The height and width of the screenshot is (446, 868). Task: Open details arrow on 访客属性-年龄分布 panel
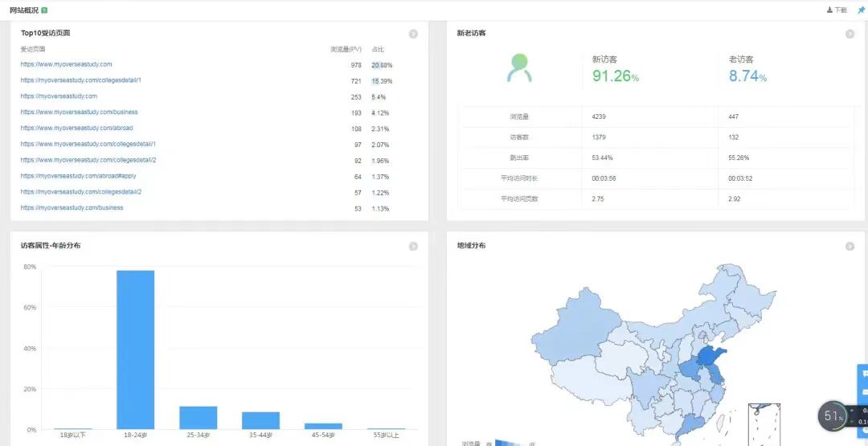click(413, 246)
